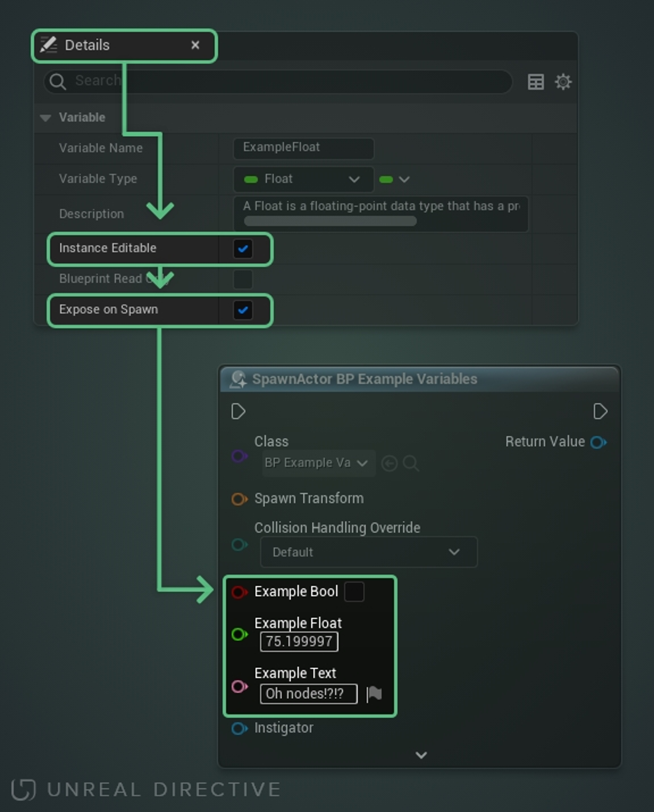Viewport: 654px width, 812px height.
Task: Expand the SpawnActor node advanced pins
Action: (x=421, y=755)
